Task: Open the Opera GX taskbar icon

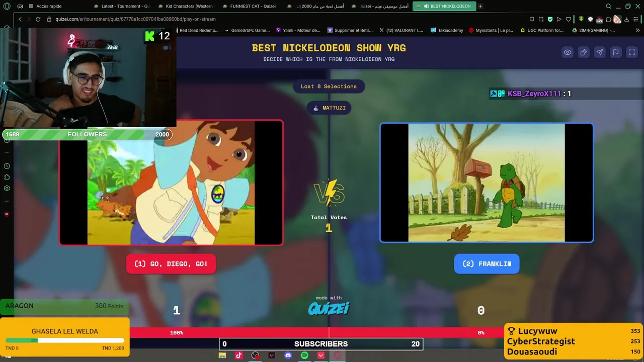Action: [x=338, y=355]
